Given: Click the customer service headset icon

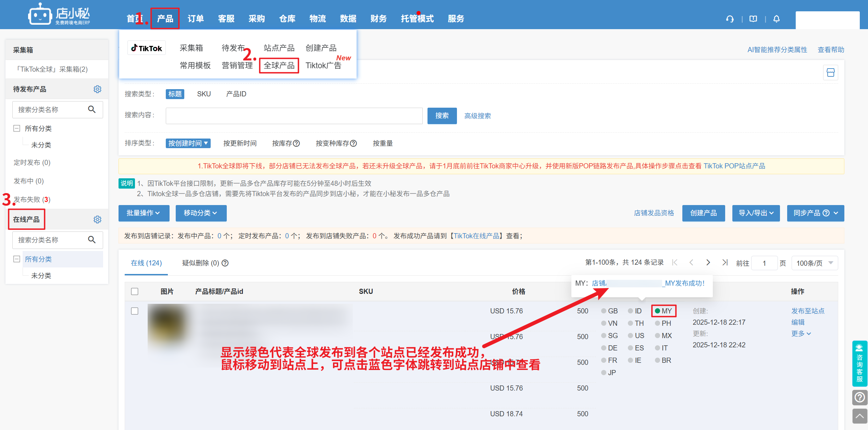Looking at the screenshot, I should (x=730, y=19).
